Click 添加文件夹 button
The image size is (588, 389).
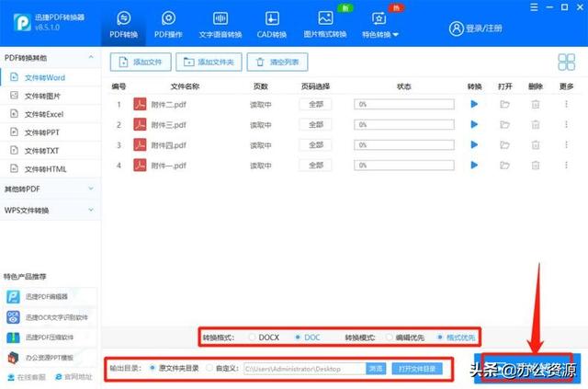[x=209, y=62]
